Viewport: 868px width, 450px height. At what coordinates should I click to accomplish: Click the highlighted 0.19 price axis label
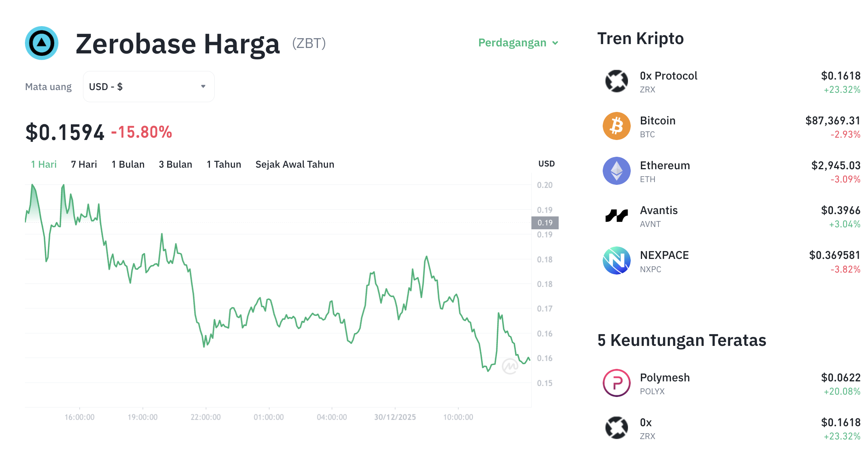545,223
